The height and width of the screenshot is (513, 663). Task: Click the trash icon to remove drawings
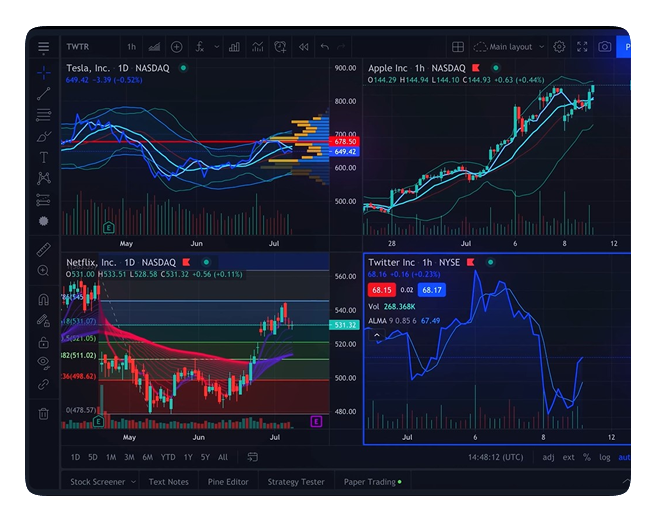pos(44,413)
